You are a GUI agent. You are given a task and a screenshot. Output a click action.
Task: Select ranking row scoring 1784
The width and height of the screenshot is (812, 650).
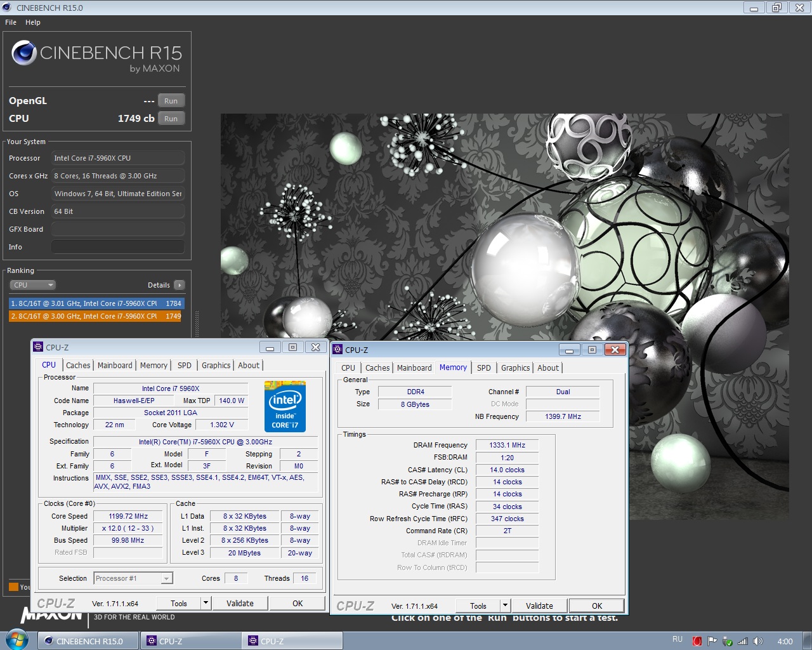click(96, 303)
